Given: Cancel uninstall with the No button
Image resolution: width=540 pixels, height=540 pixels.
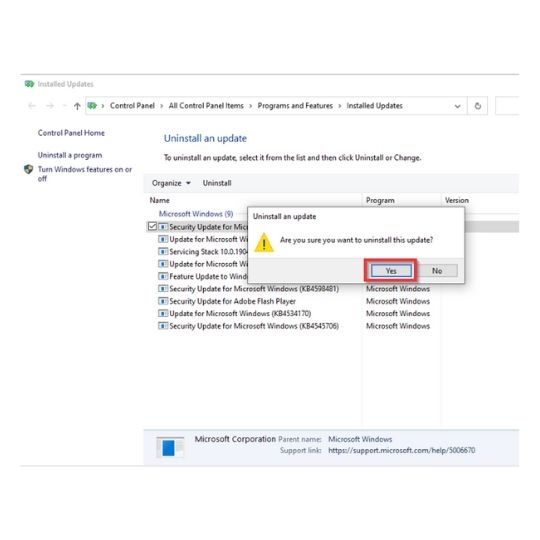Looking at the screenshot, I should coord(437,271).
